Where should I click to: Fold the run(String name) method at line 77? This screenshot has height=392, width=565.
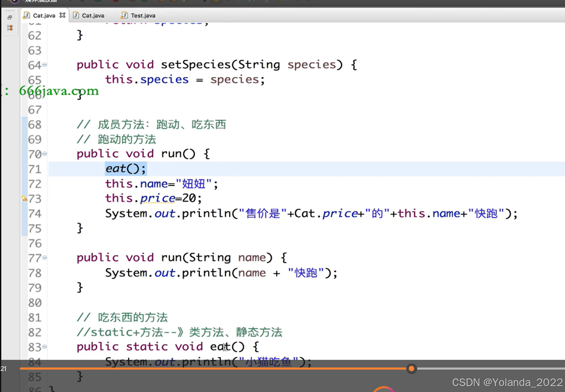click(x=45, y=258)
